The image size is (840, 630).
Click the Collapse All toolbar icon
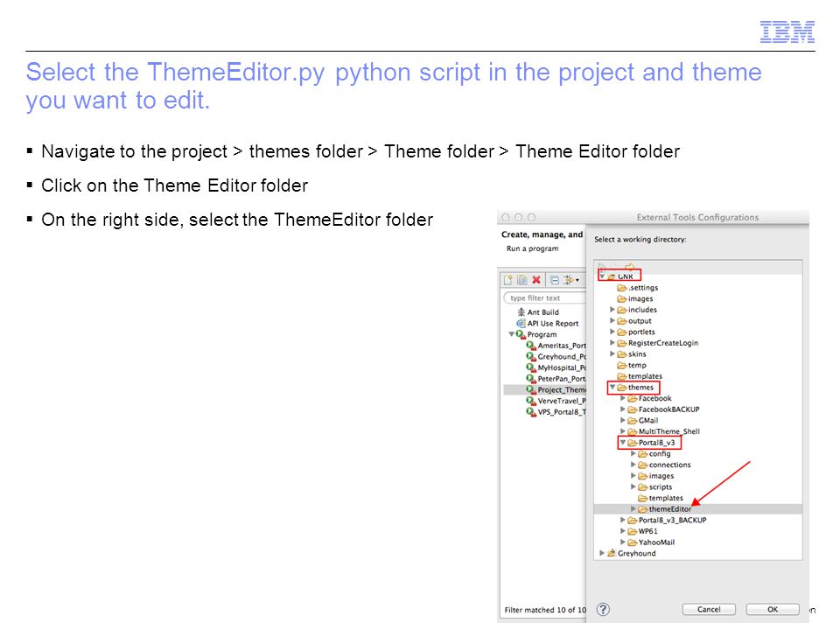[555, 280]
